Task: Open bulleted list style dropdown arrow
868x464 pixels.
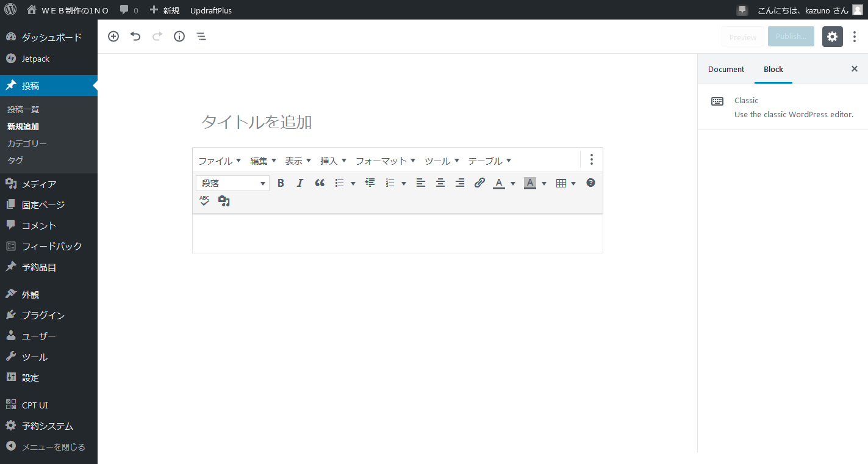Action: point(353,183)
